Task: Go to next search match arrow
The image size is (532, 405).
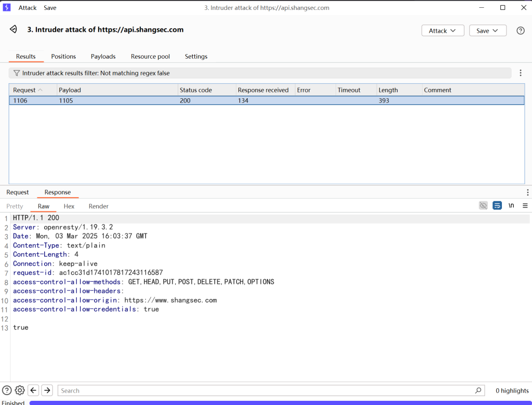Action: point(47,390)
